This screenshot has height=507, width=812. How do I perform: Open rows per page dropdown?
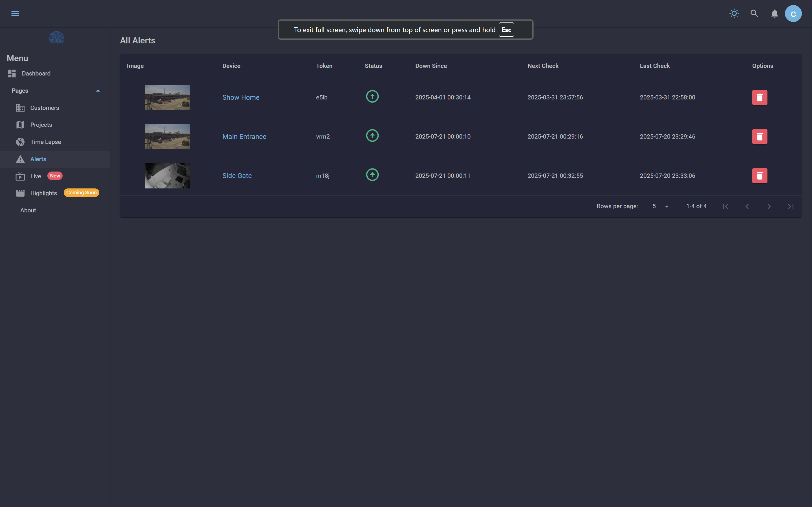(660, 206)
